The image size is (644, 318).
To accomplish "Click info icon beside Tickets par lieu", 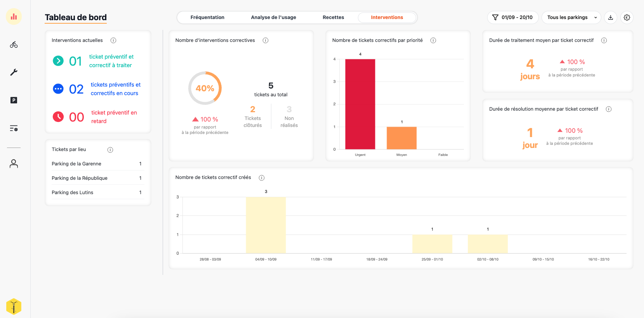I will tap(110, 150).
